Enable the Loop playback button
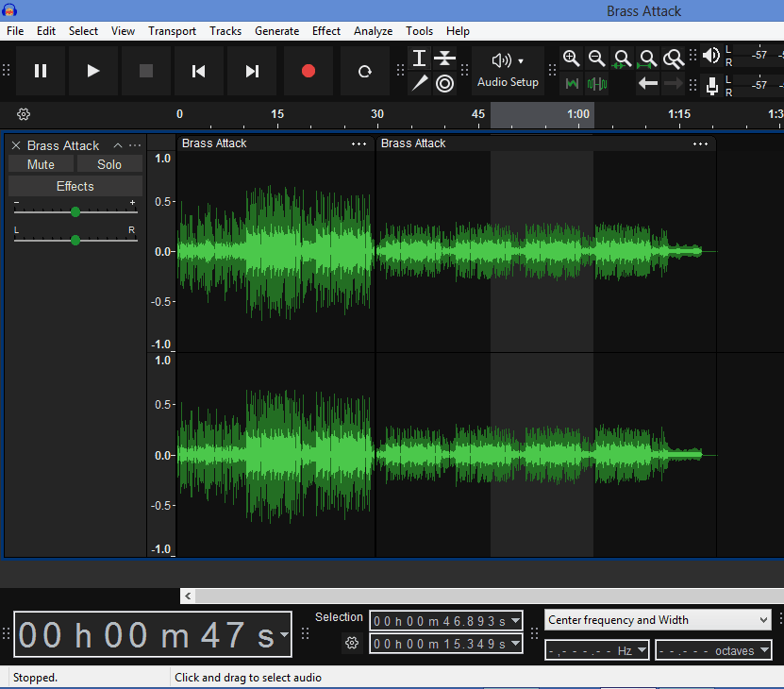This screenshot has height=689, width=784. (x=364, y=71)
